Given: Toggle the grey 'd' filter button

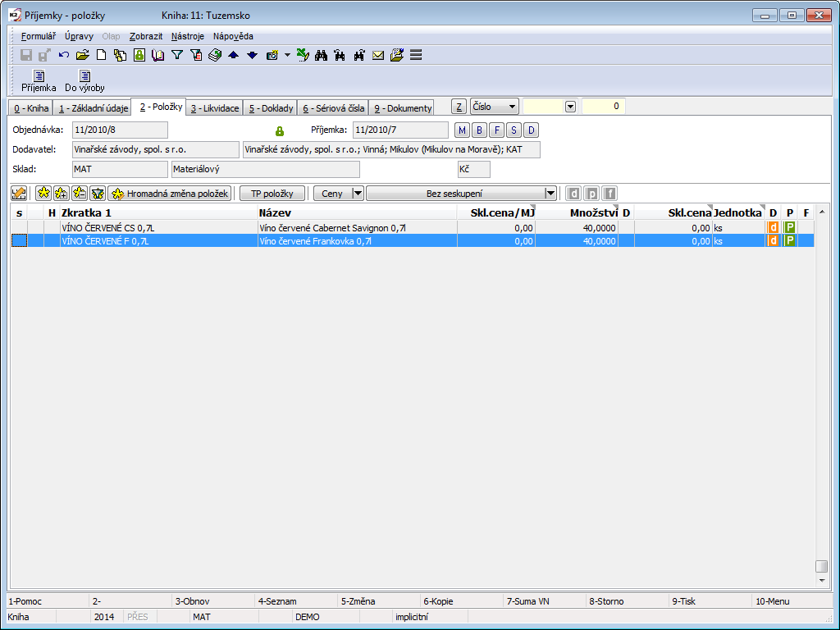Looking at the screenshot, I should 574,194.
